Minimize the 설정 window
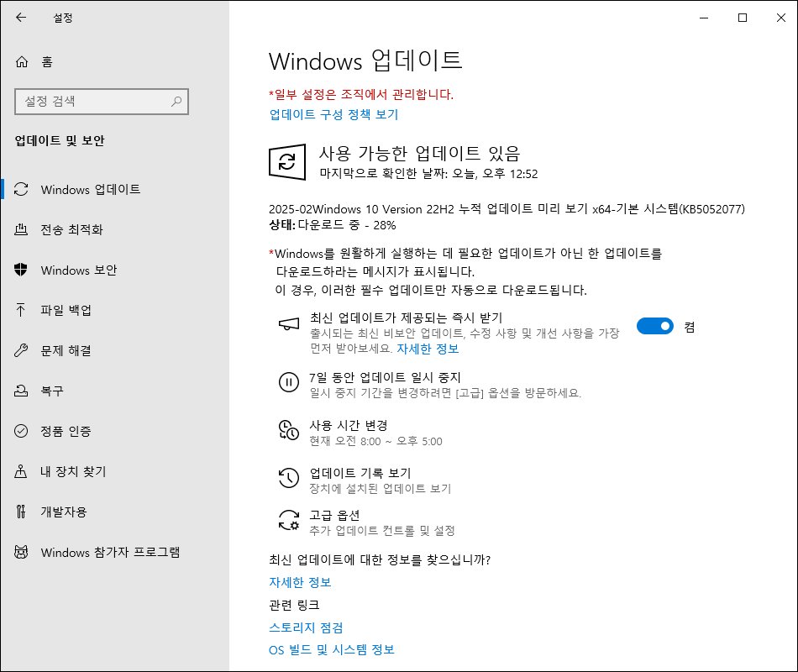 704,18
